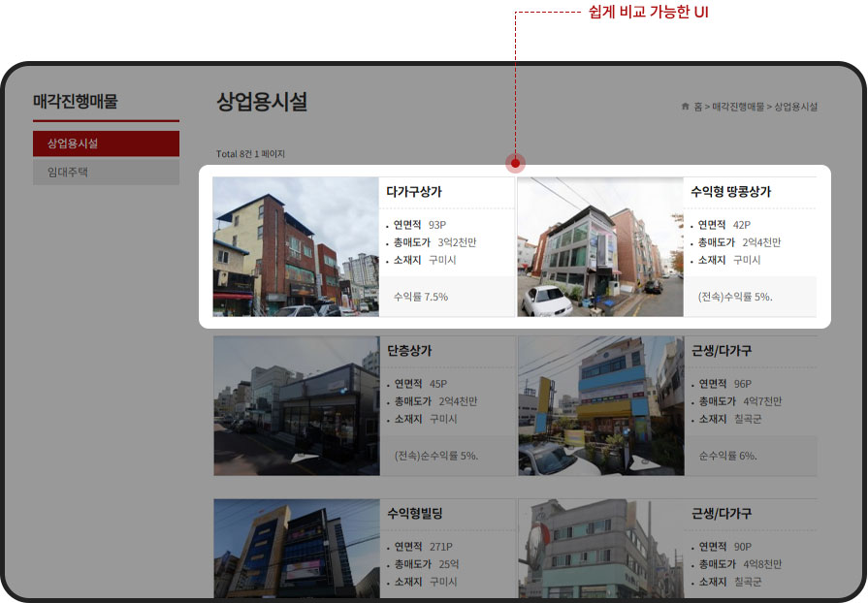This screenshot has width=868, height=603.
Task: Click the 다가구상가 listing title
Action: [x=414, y=192]
